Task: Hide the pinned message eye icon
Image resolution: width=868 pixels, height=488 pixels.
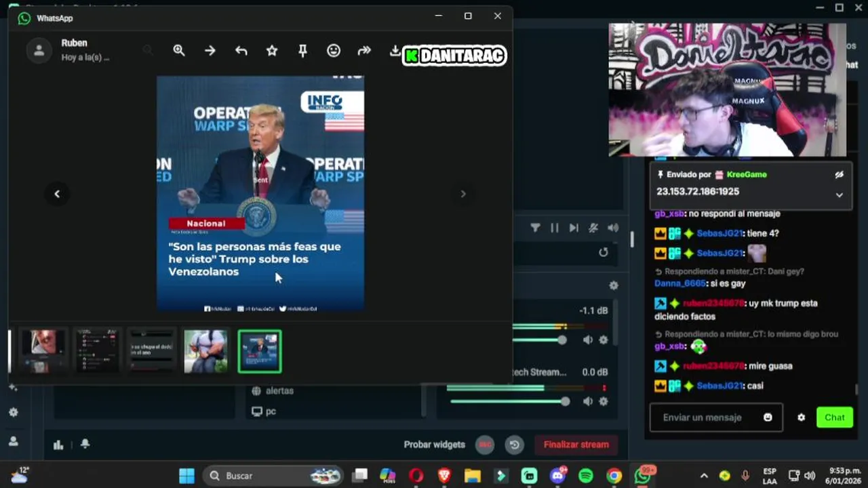Action: point(840,174)
